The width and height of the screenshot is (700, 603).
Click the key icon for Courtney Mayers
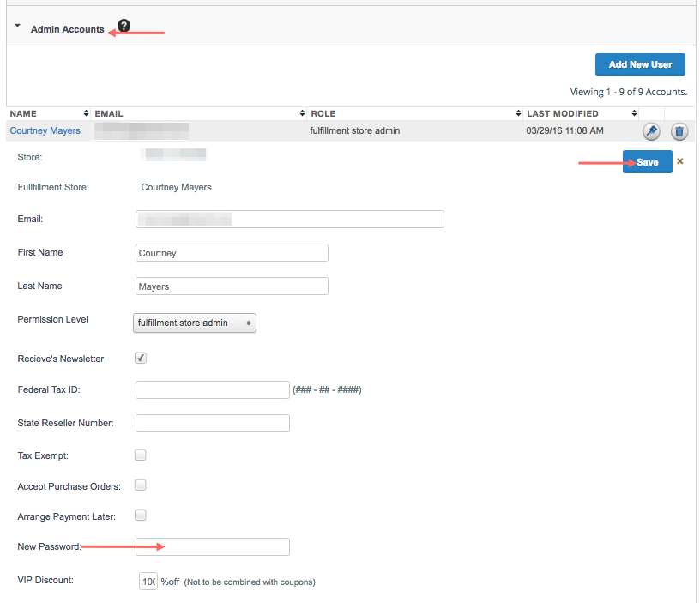tap(651, 131)
